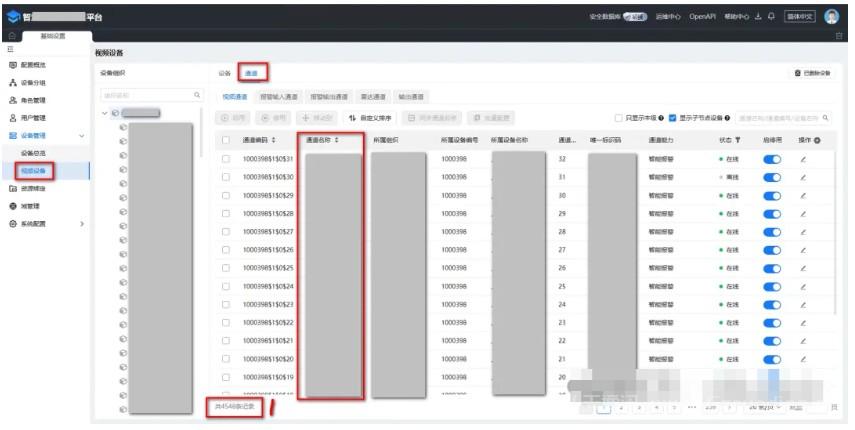The width and height of the screenshot is (855, 430).
Task: Expand the 系统配置 sidebar menu
Action: (x=82, y=223)
